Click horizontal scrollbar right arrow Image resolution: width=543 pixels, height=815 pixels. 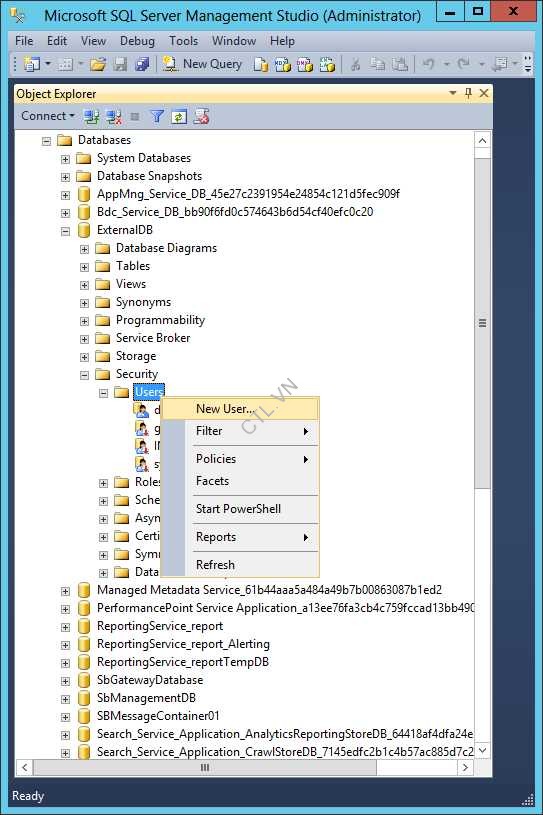(x=465, y=768)
